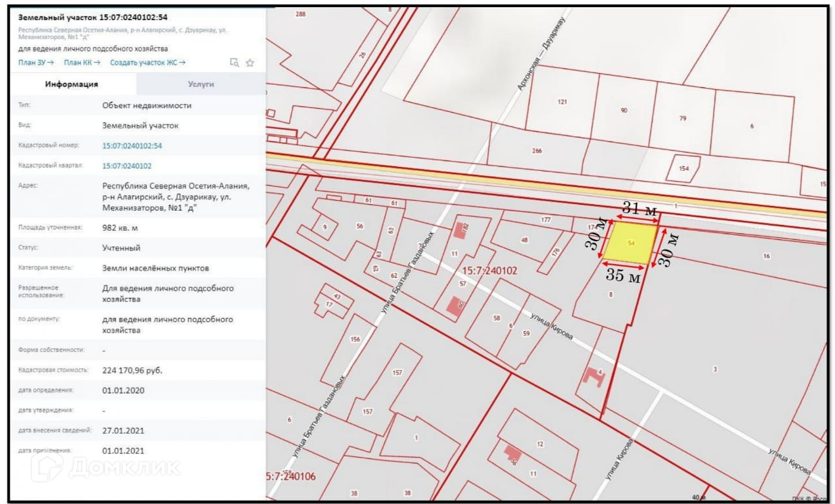Select parcel 154 on the map
This screenshot has height=504, width=835.
684,168
